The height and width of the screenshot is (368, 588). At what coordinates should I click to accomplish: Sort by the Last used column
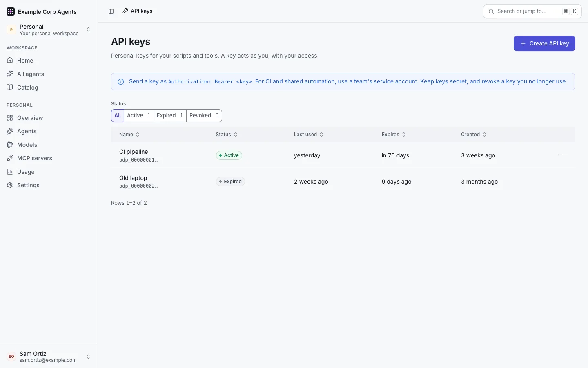click(309, 135)
